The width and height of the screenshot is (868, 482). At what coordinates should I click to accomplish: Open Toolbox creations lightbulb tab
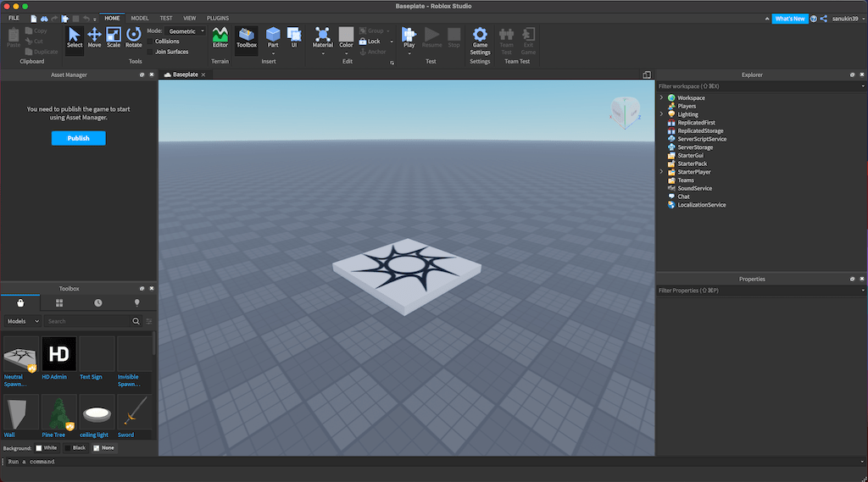pyautogui.click(x=136, y=302)
